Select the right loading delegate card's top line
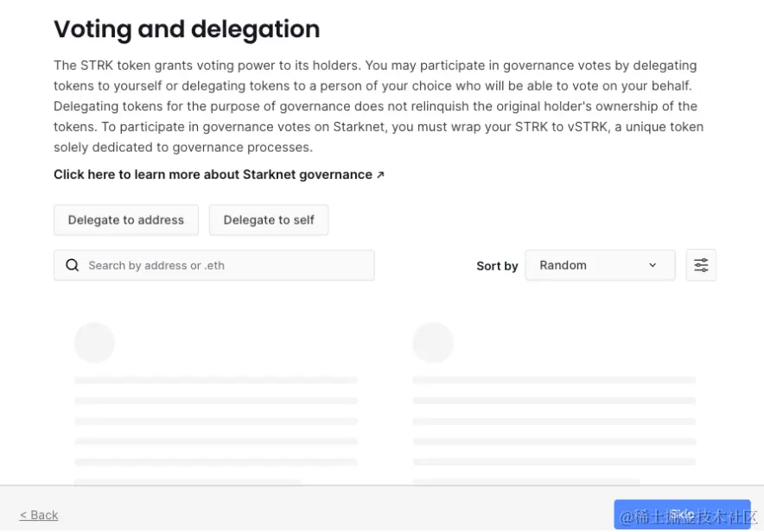The width and height of the screenshot is (764, 532). (554, 380)
